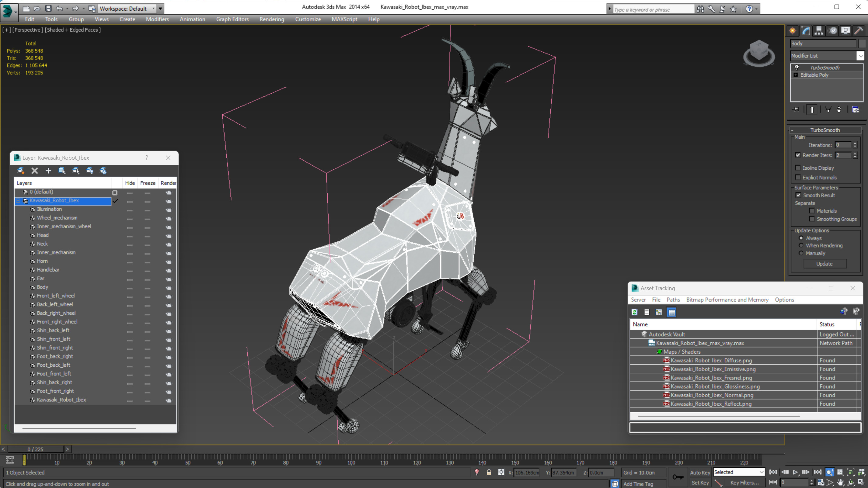Expand Editable Poly in modifier stack

(x=796, y=75)
